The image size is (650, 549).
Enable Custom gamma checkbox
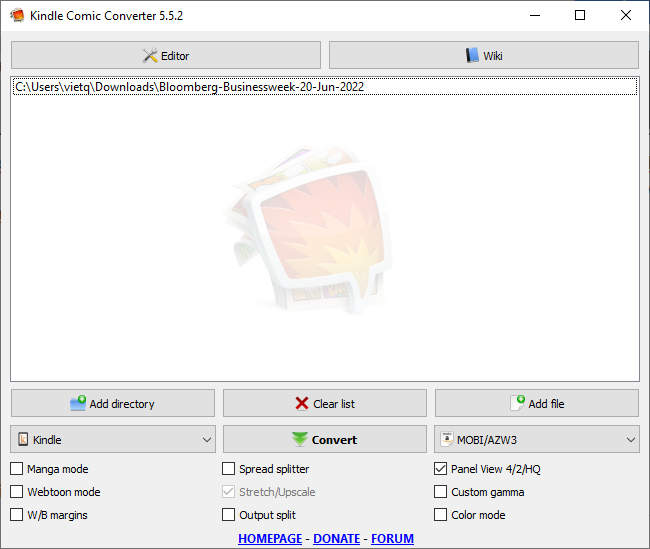tap(440, 492)
